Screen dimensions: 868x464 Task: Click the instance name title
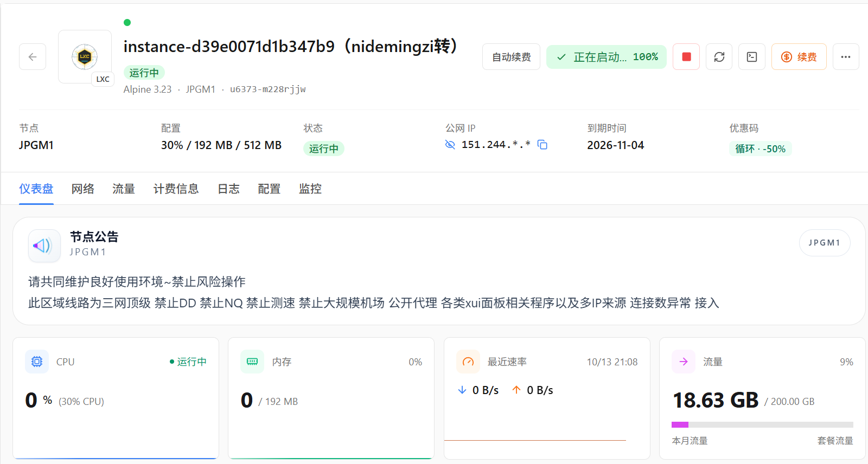[x=291, y=47]
